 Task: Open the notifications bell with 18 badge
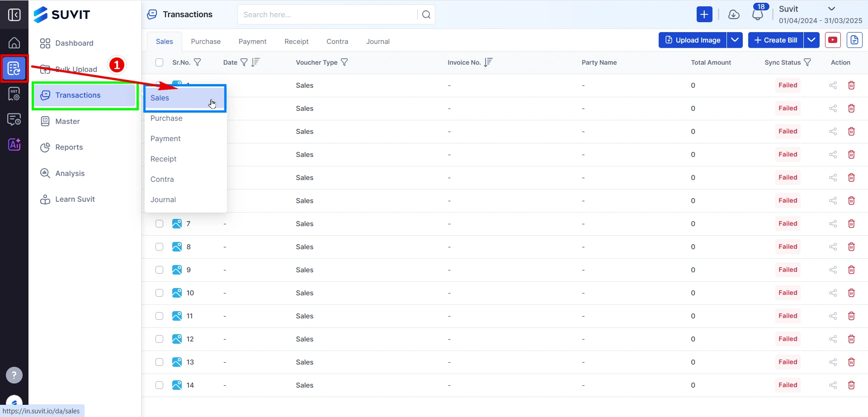(758, 14)
